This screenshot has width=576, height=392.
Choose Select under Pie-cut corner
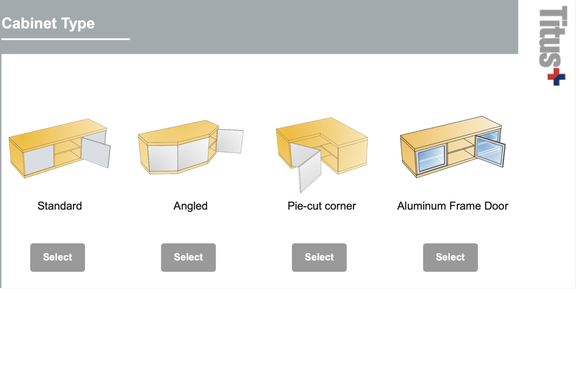pos(319,257)
